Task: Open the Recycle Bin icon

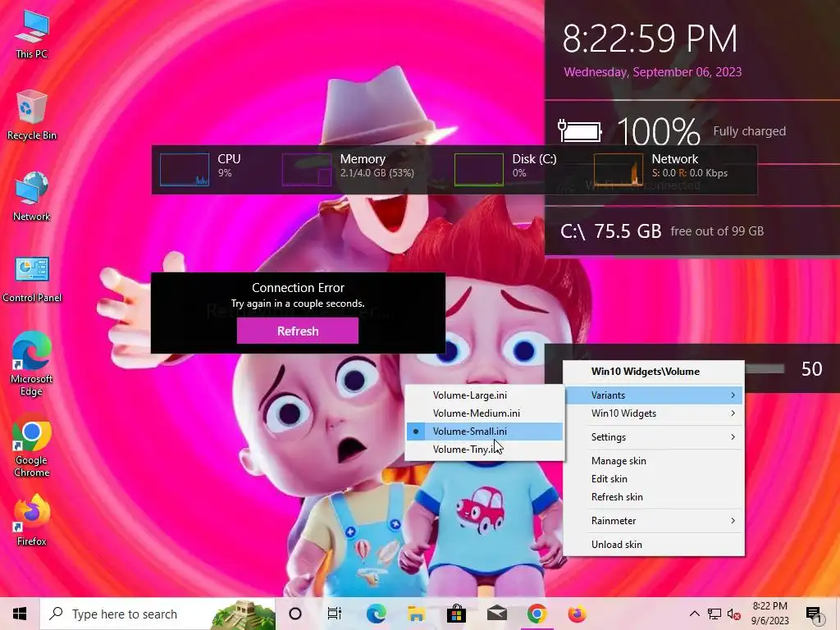Action: click(x=32, y=115)
